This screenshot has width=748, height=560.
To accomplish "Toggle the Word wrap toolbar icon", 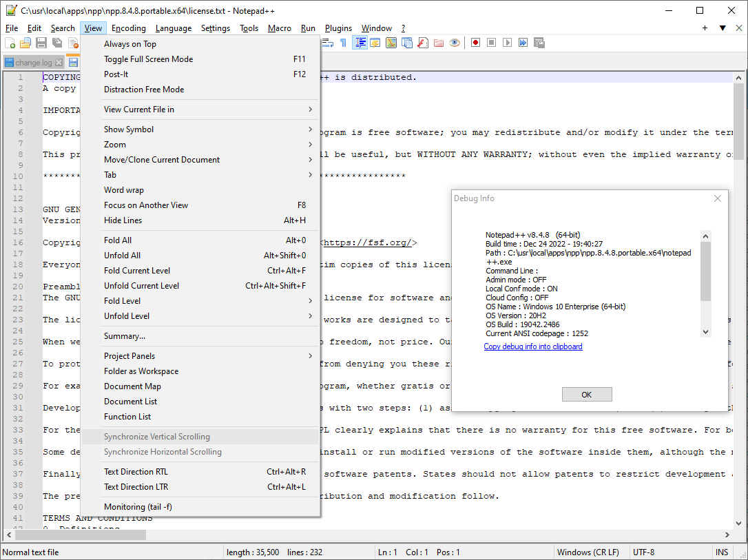I will (327, 43).
